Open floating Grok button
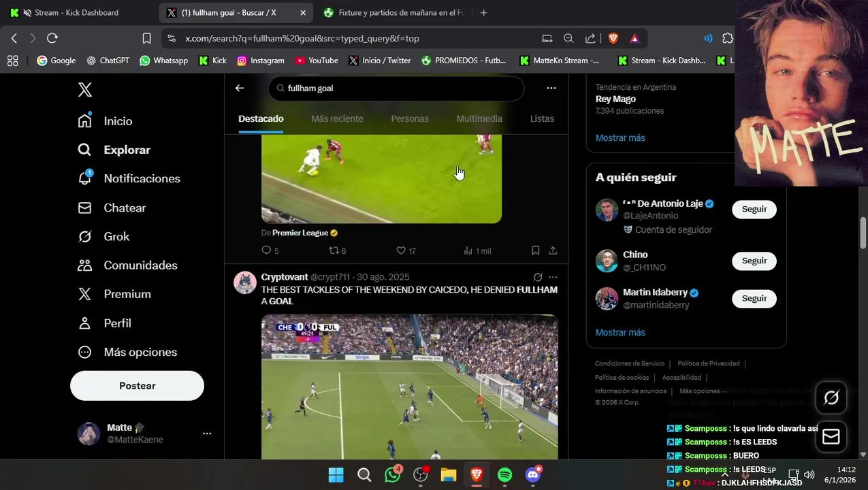Screen dimensions: 868x490 (x=831, y=397)
